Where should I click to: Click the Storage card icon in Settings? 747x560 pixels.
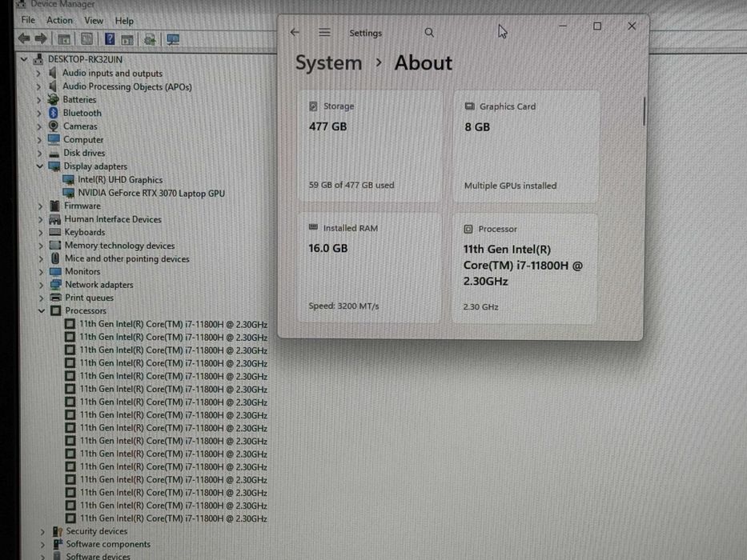click(x=313, y=106)
